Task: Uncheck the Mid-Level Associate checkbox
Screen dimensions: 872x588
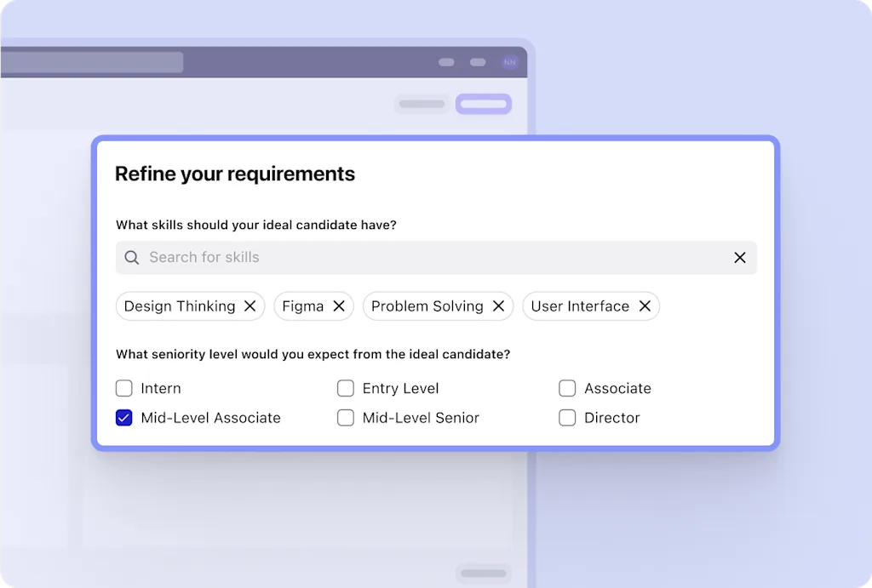Action: (x=123, y=418)
